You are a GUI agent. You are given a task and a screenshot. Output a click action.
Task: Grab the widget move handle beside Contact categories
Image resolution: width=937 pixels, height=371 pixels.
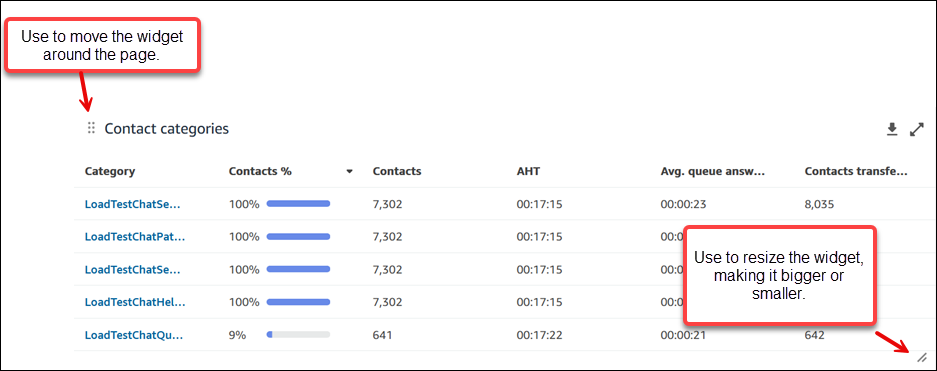click(91, 128)
